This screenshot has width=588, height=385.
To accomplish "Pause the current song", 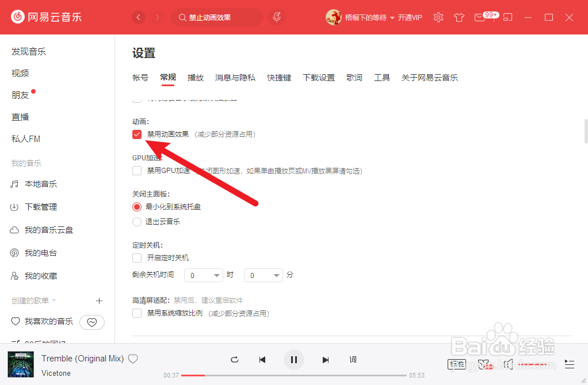I will point(294,360).
